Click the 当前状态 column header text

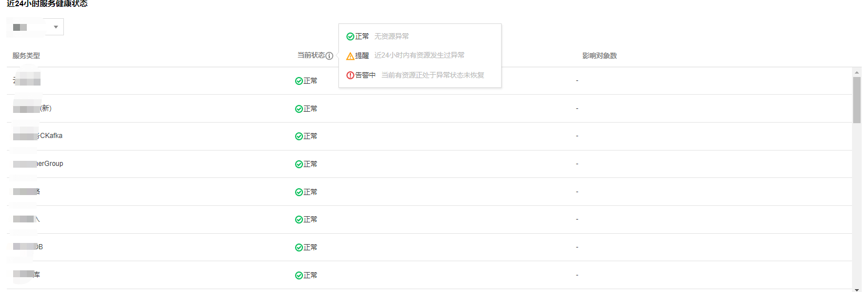click(x=311, y=55)
